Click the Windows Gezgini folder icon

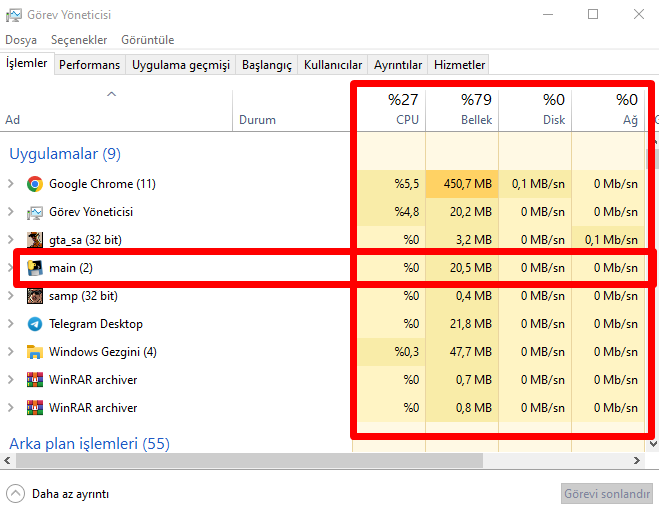[35, 352]
